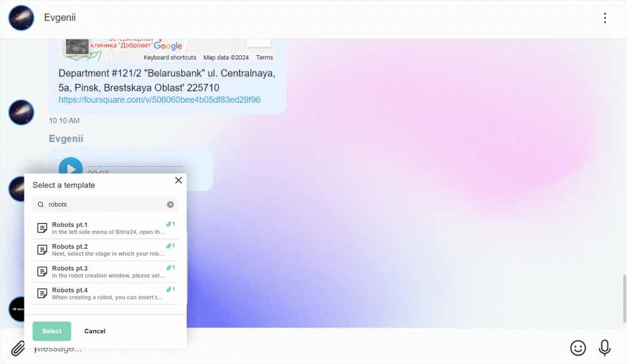
Task: Open the emoji picker
Action: coord(578,348)
